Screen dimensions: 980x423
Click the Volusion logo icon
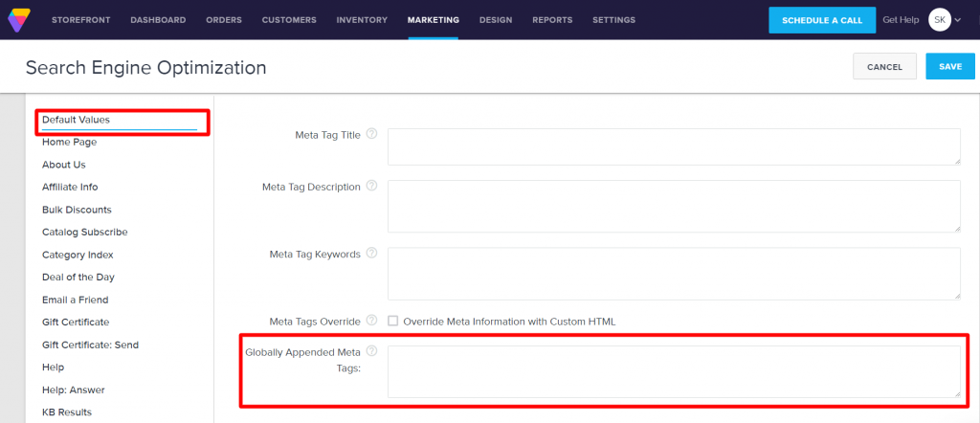point(19,20)
